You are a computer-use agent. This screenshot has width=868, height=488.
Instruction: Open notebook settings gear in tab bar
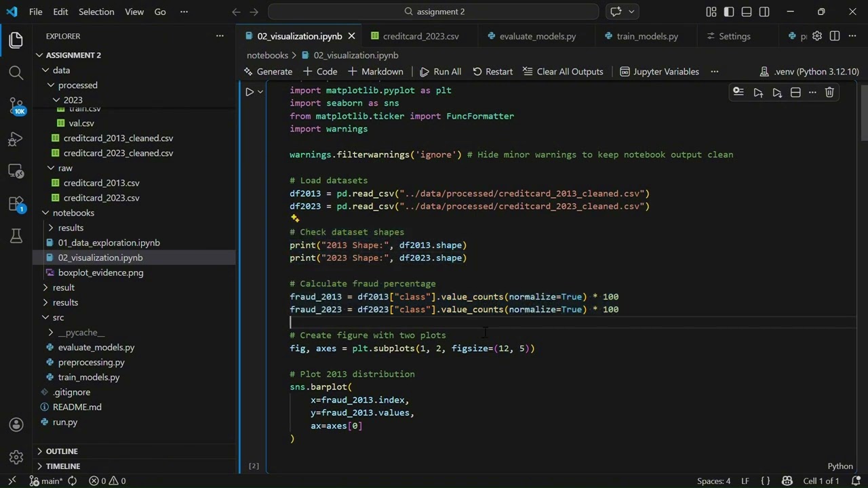tap(817, 36)
